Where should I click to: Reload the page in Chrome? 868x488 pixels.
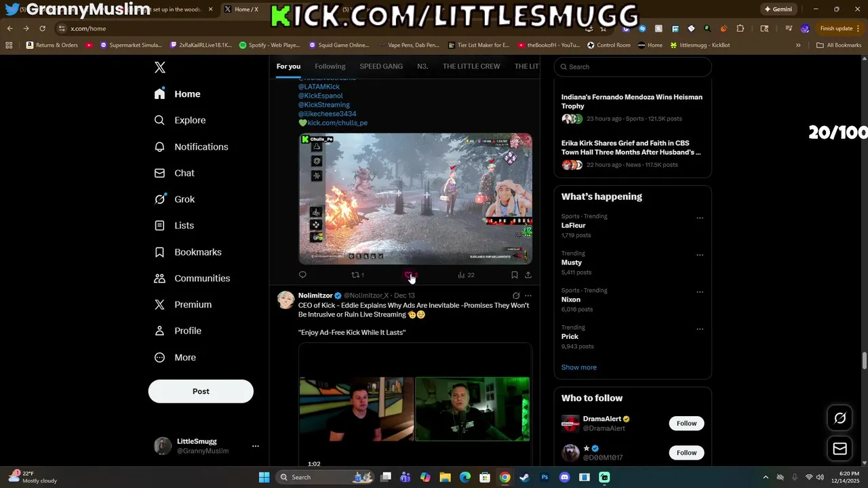pyautogui.click(x=42, y=28)
